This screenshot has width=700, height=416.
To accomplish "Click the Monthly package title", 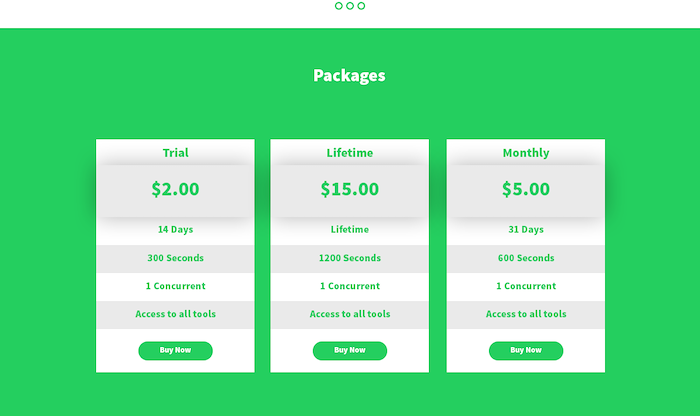I will click(x=526, y=153).
